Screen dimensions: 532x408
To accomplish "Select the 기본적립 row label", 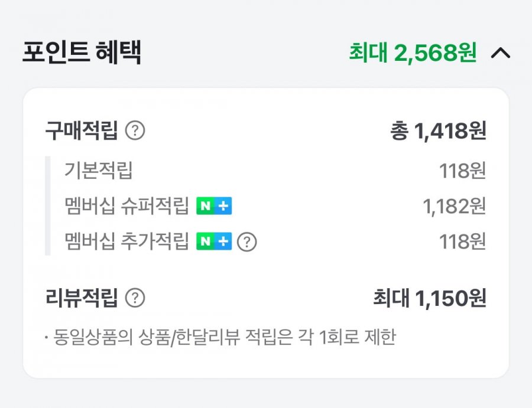I will [x=98, y=171].
